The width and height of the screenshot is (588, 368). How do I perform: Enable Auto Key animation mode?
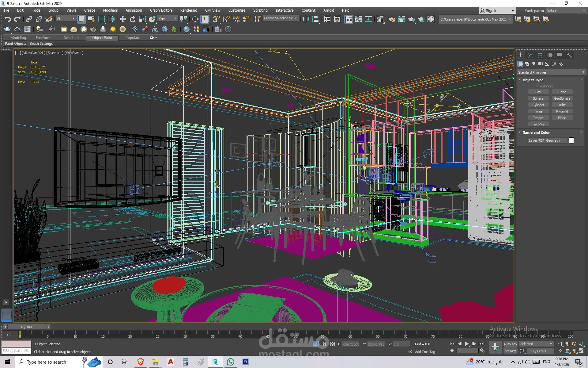coord(510,344)
